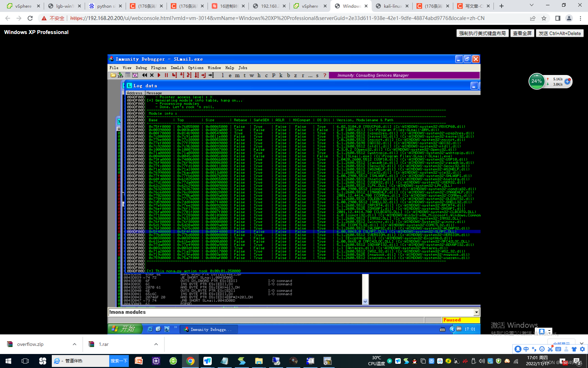This screenshot has width=588, height=368.
Task: Click the Step over icon
Action: click(182, 75)
